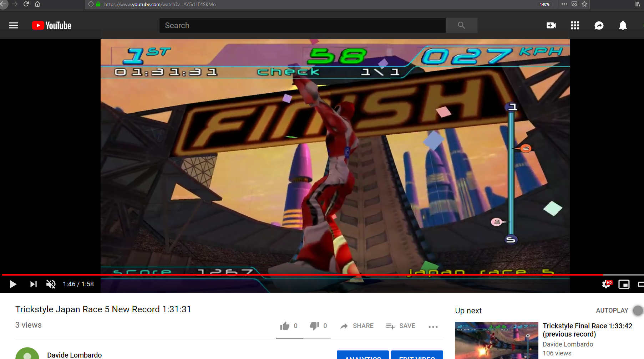Click SAVE to add to playlist
Image resolution: width=644 pixels, height=359 pixels.
(x=401, y=326)
